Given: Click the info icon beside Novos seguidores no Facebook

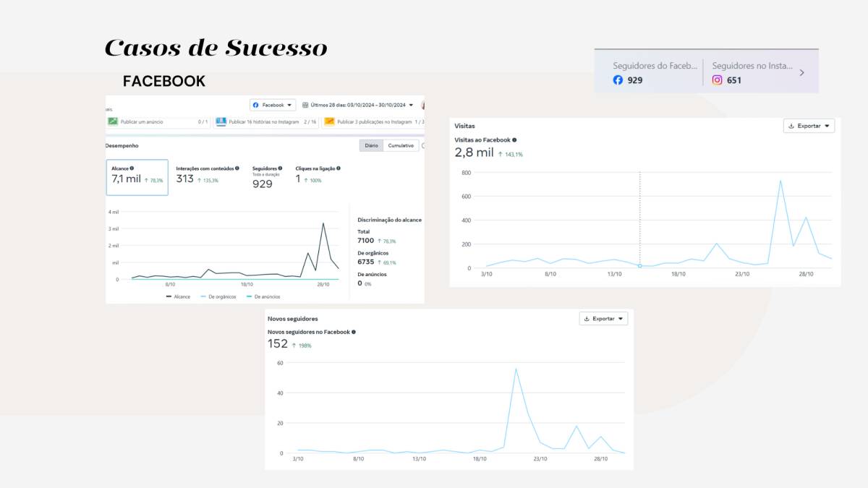Looking at the screenshot, I should (x=354, y=332).
